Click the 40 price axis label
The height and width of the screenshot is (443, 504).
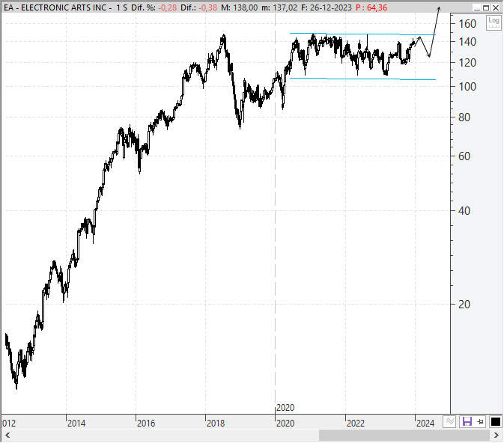464,211
